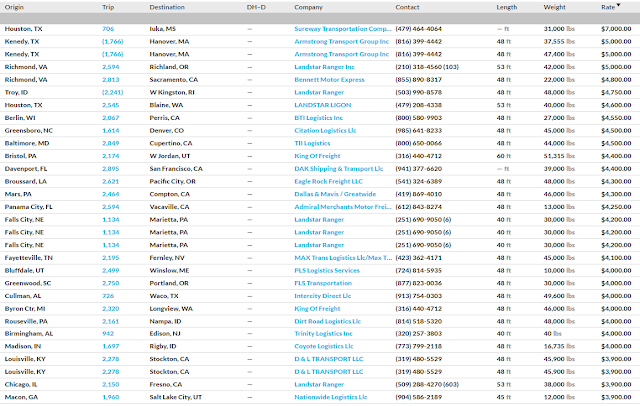Open Coyote Logistics Llc link

point(324,346)
